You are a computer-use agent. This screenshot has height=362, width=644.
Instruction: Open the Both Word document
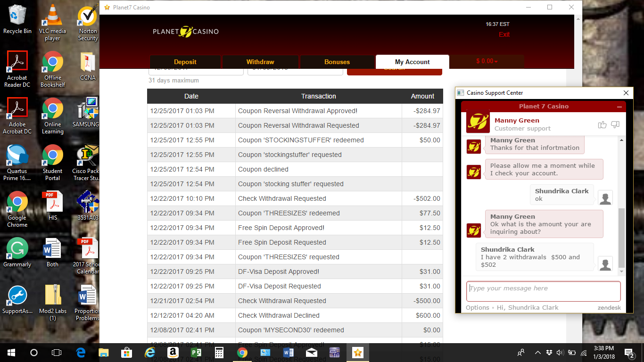(x=52, y=252)
